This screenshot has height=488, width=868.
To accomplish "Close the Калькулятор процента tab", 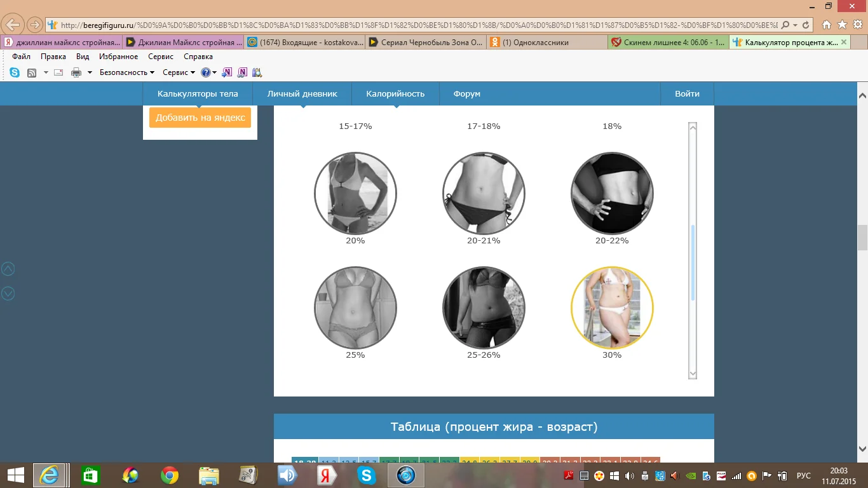I will click(844, 42).
